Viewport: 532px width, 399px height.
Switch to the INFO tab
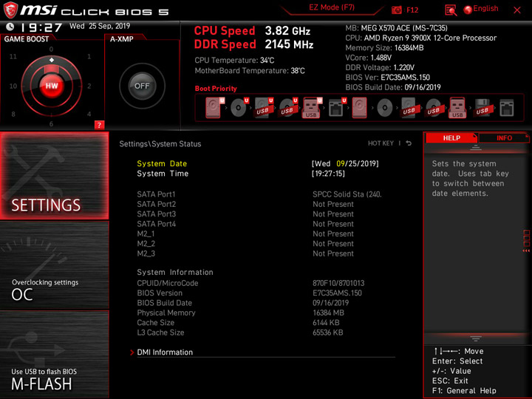pos(504,137)
